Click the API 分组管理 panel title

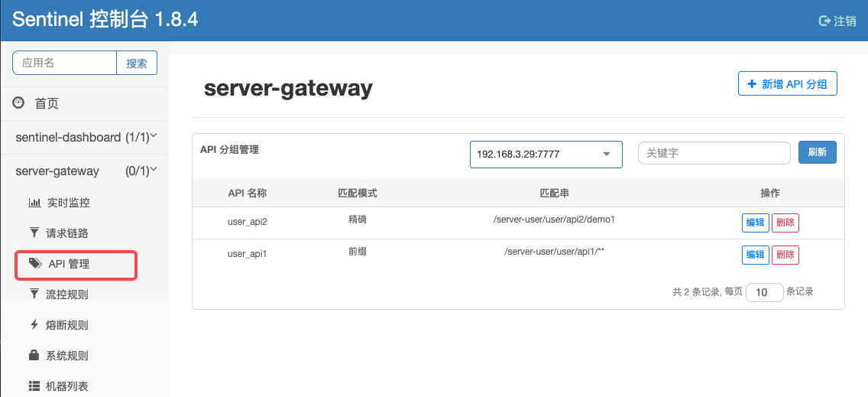click(229, 149)
